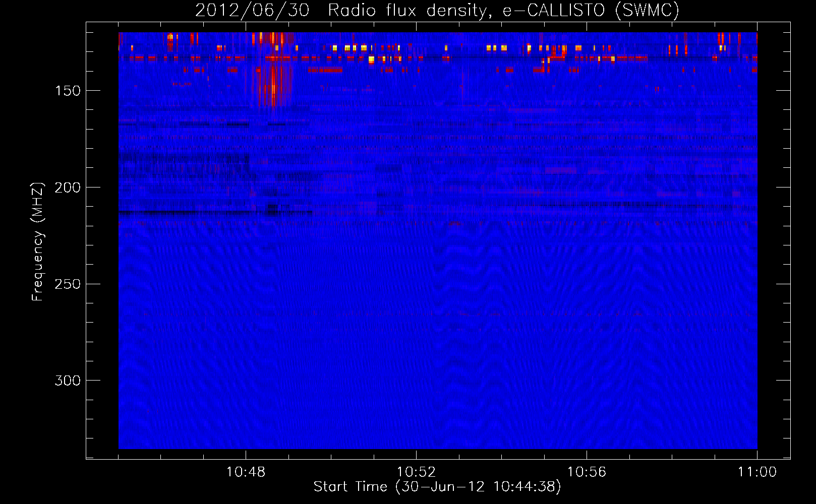The height and width of the screenshot is (504, 816).
Task: Click the 250 frequency tick label
Action: click(68, 284)
